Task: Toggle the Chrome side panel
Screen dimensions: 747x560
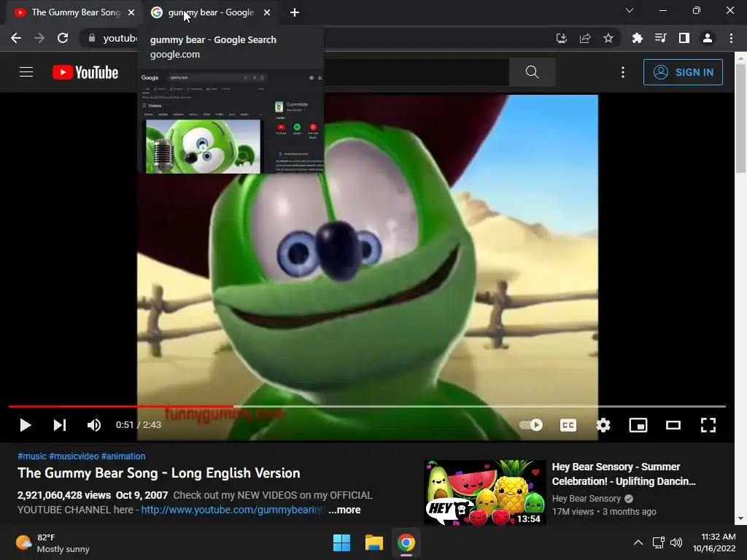Action: coord(684,38)
